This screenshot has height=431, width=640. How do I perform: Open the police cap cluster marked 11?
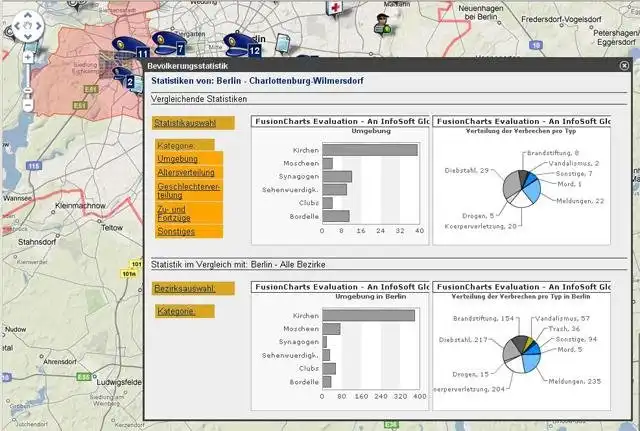pos(131,48)
